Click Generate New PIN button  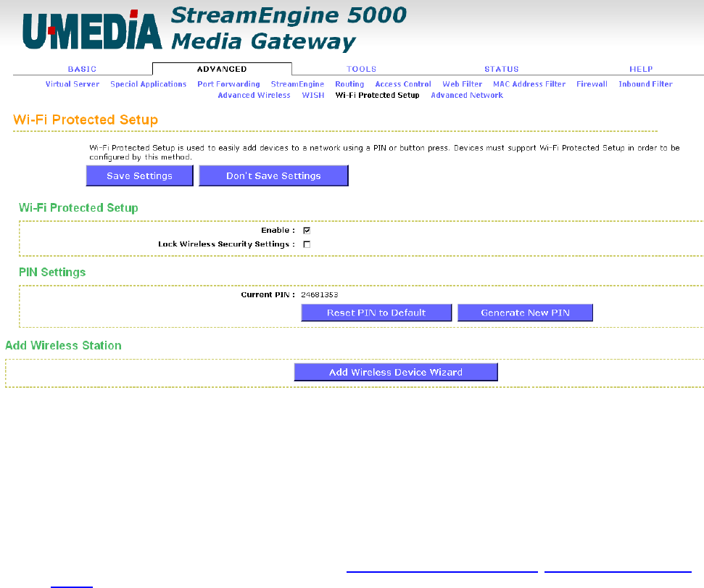(x=525, y=312)
